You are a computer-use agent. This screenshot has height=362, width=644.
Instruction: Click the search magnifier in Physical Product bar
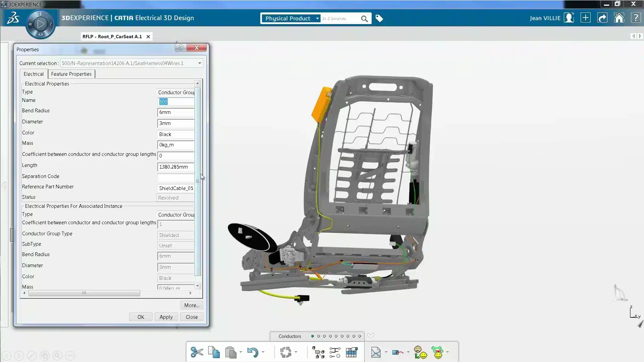click(x=364, y=18)
